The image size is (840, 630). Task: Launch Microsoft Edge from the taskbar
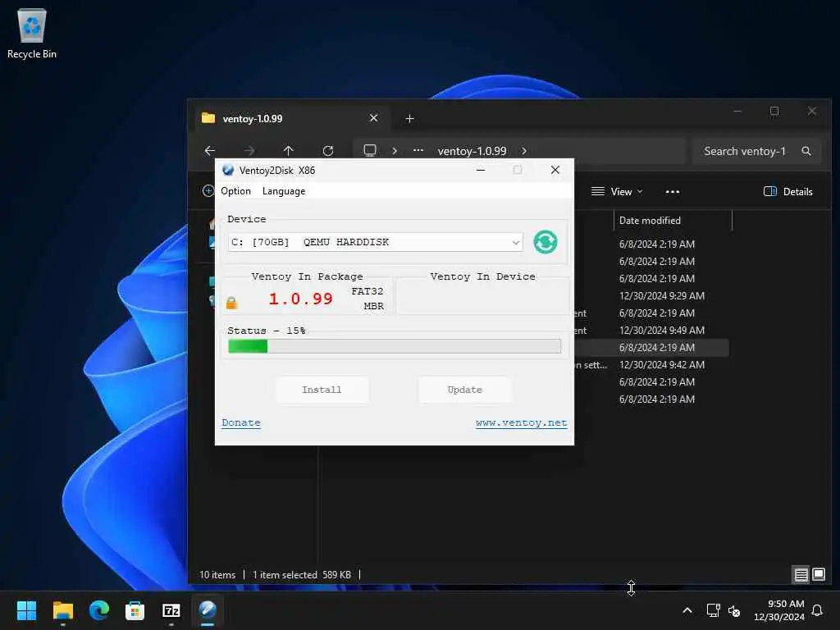99,610
